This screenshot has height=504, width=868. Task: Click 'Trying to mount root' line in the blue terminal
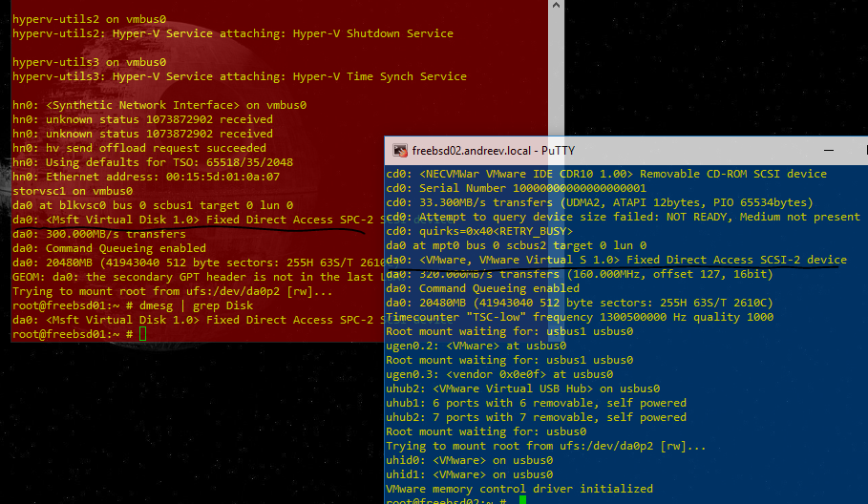point(546,446)
